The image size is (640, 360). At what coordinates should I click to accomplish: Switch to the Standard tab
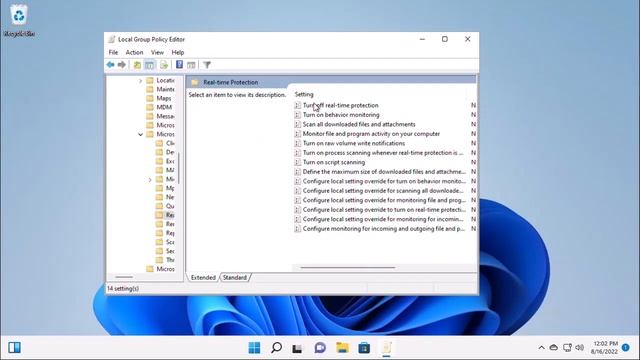tap(235, 278)
